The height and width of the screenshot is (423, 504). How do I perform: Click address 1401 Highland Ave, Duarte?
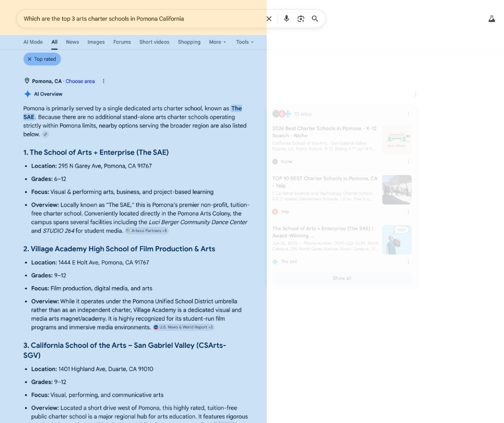tap(106, 369)
